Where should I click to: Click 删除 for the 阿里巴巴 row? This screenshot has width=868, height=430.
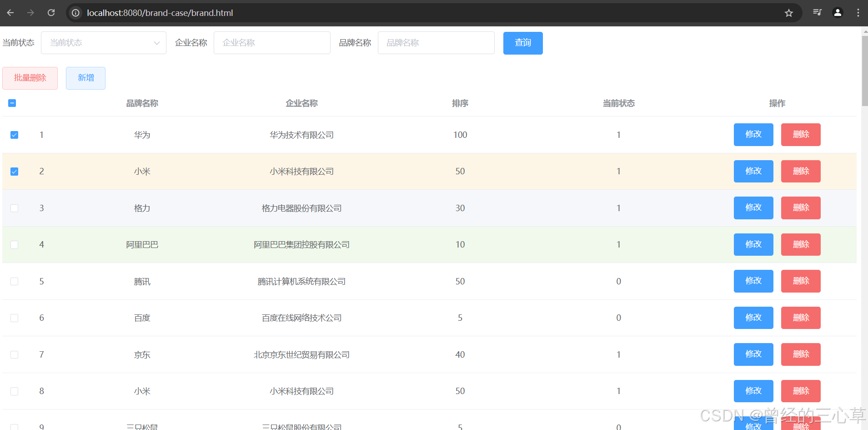pos(801,244)
